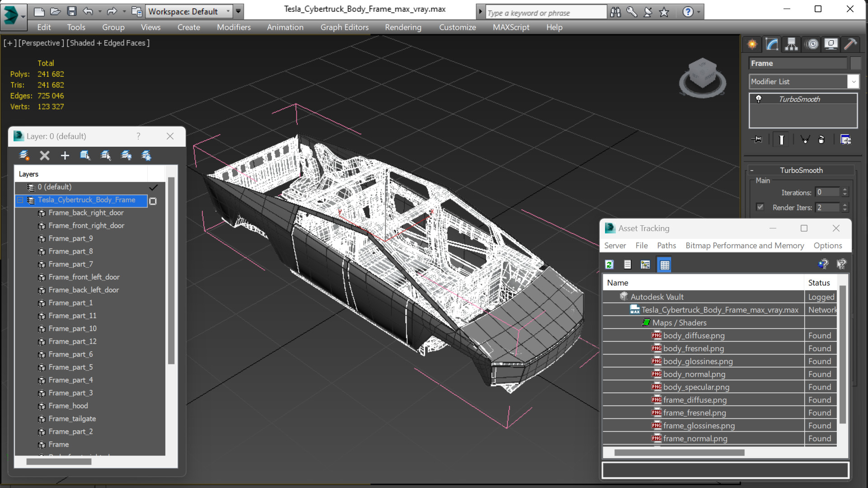Click Freeze/Unfreeze All Layers icon
The image size is (868, 488).
point(146,156)
